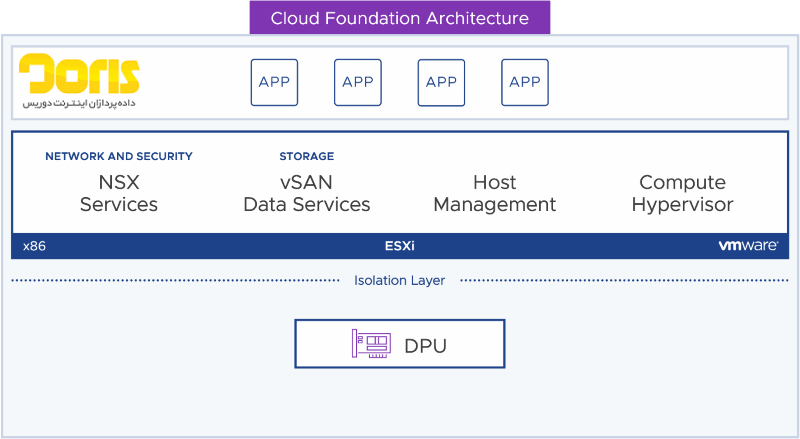This screenshot has width=800, height=439.
Task: Click the Persian text under Doris logo
Action: 79,103
